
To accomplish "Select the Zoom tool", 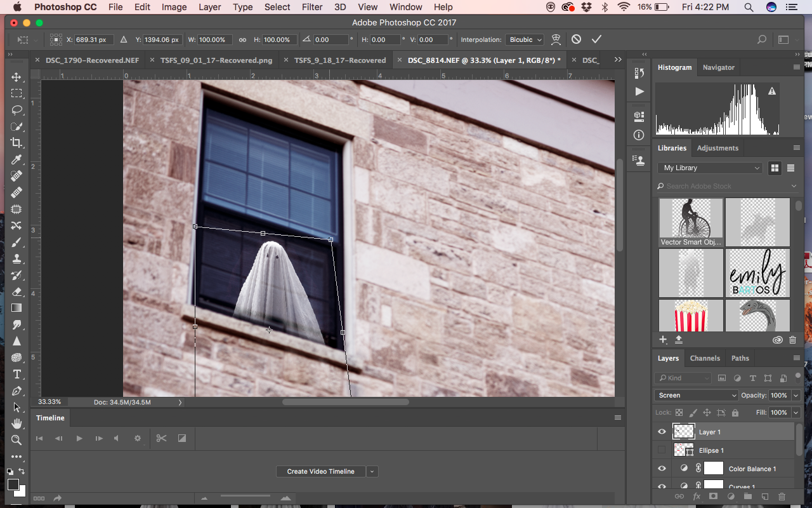I will pyautogui.click(x=16, y=440).
